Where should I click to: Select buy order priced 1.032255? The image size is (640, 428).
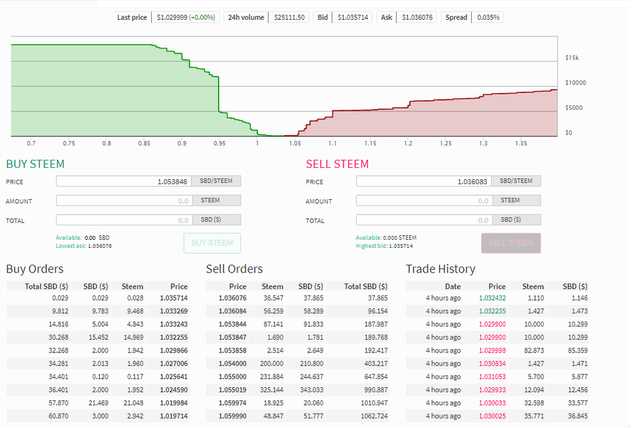point(98,337)
